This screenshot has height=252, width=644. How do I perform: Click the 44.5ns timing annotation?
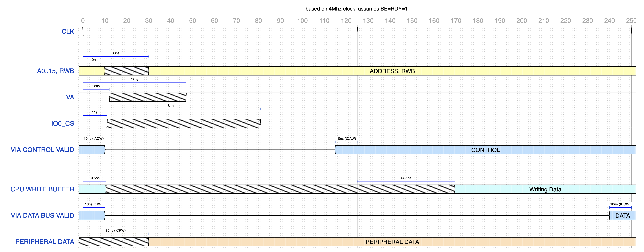[406, 178]
